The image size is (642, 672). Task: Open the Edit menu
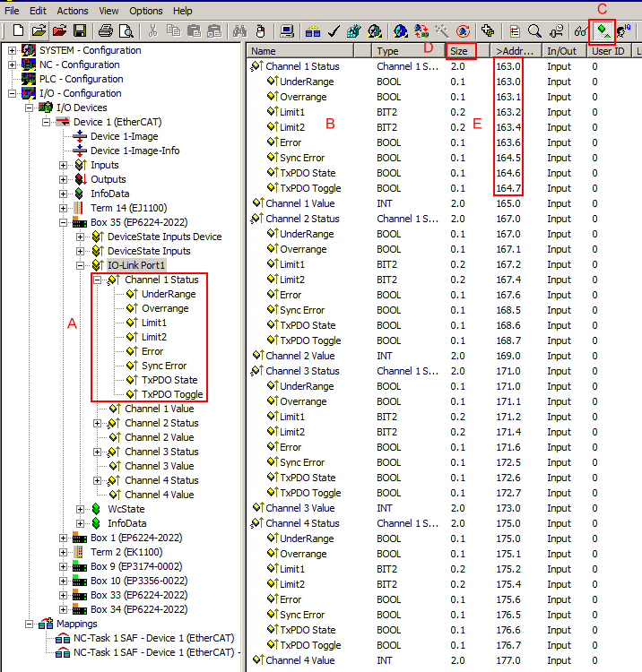[38, 11]
